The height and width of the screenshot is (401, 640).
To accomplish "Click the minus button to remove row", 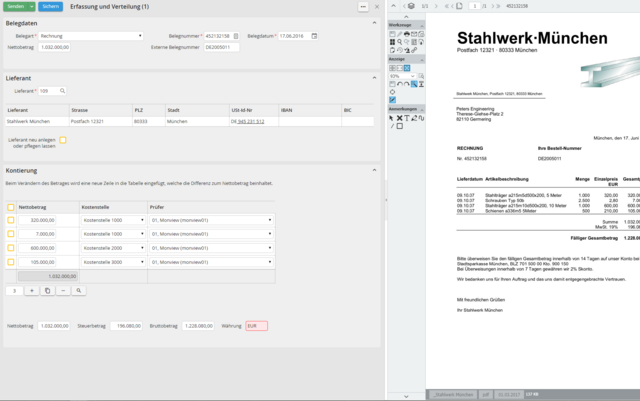I will tap(63, 290).
